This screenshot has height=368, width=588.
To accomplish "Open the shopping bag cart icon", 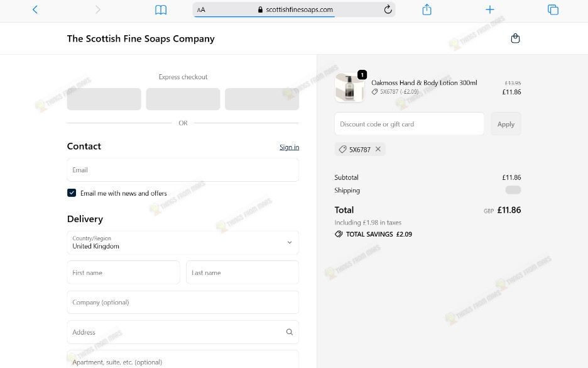I will pos(515,38).
